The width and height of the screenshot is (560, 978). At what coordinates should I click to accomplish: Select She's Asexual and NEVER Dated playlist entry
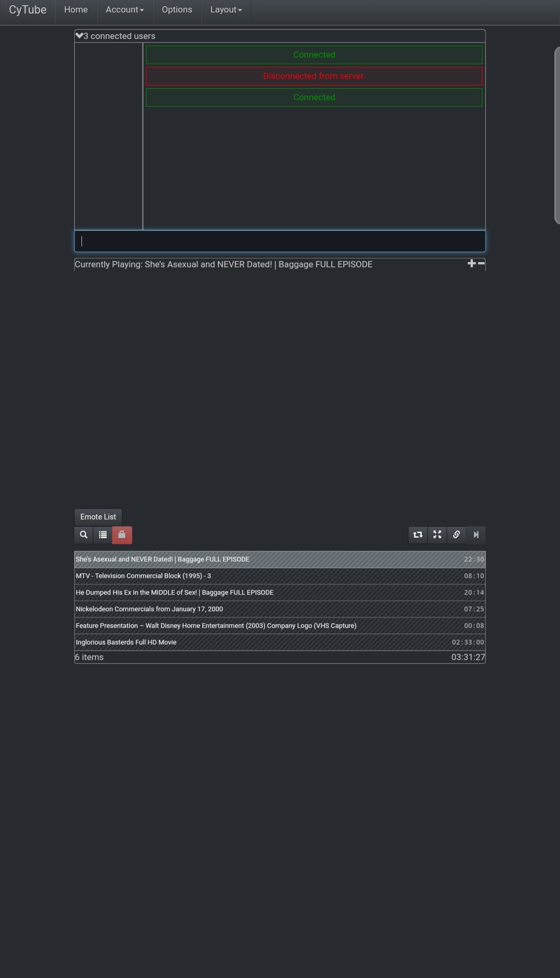coord(280,559)
